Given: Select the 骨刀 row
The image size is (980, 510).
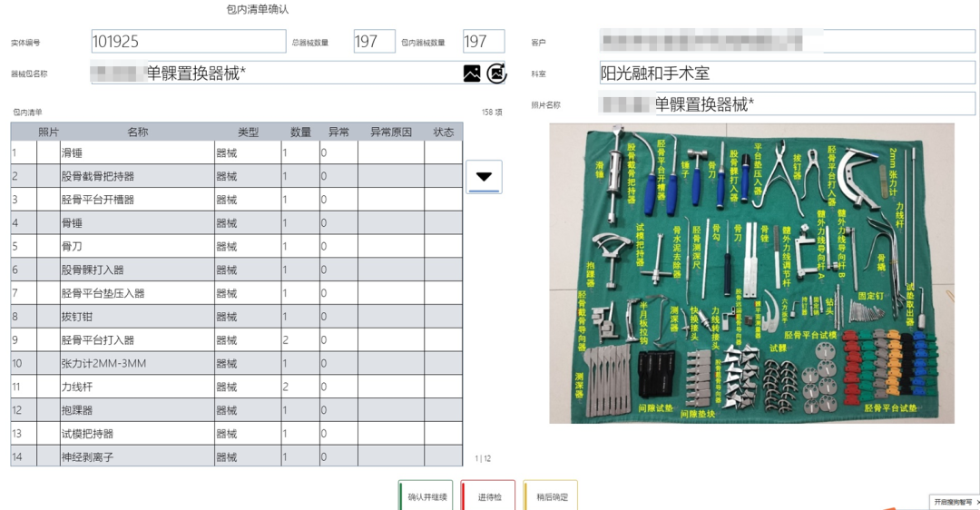Looking at the screenshot, I should click(x=237, y=246).
